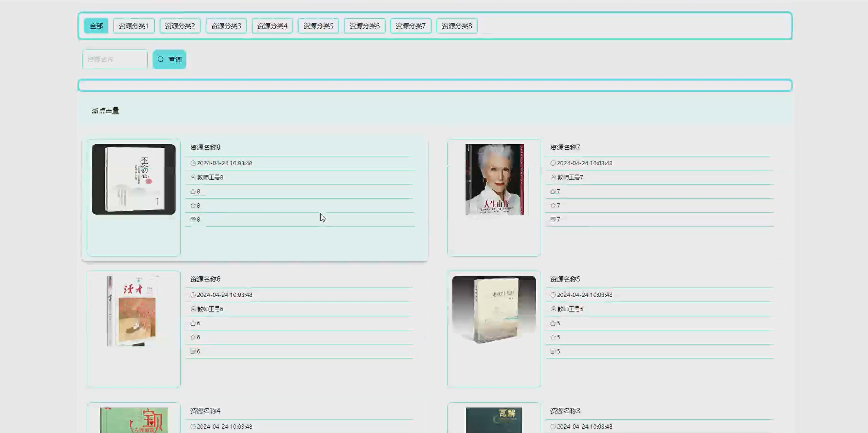Select the text 教师工号5
Viewport: 868px width, 433px height.
[x=570, y=309]
